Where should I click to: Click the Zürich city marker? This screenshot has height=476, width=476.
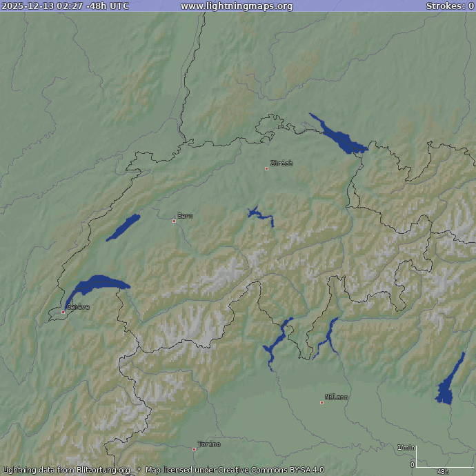[x=267, y=168]
